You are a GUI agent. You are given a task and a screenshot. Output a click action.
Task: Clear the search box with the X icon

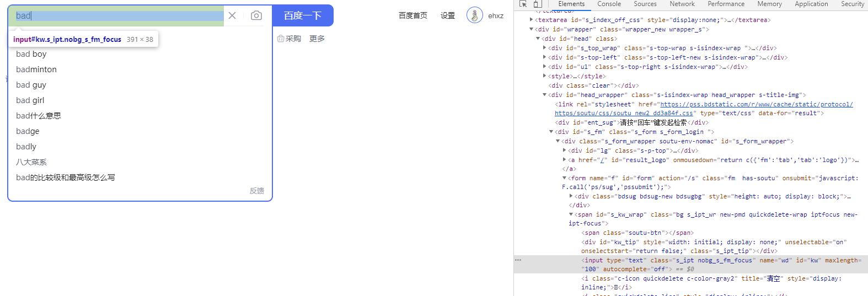(232, 15)
